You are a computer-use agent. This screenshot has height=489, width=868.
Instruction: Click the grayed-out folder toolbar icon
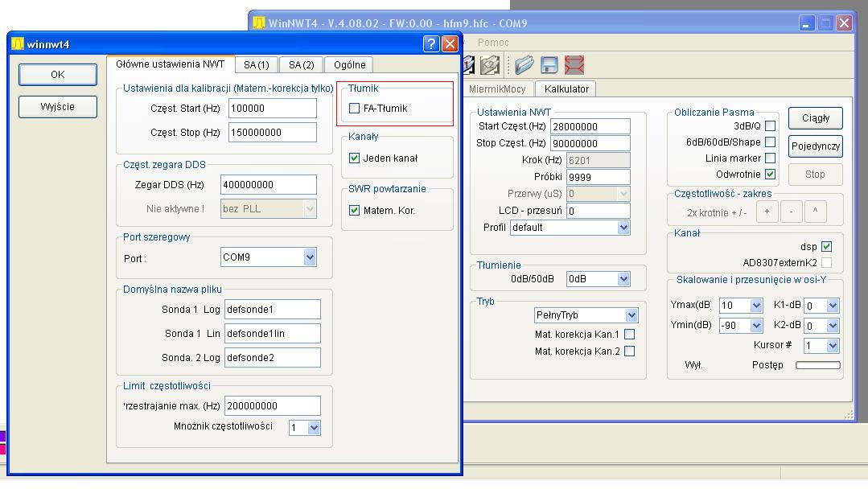(490, 65)
